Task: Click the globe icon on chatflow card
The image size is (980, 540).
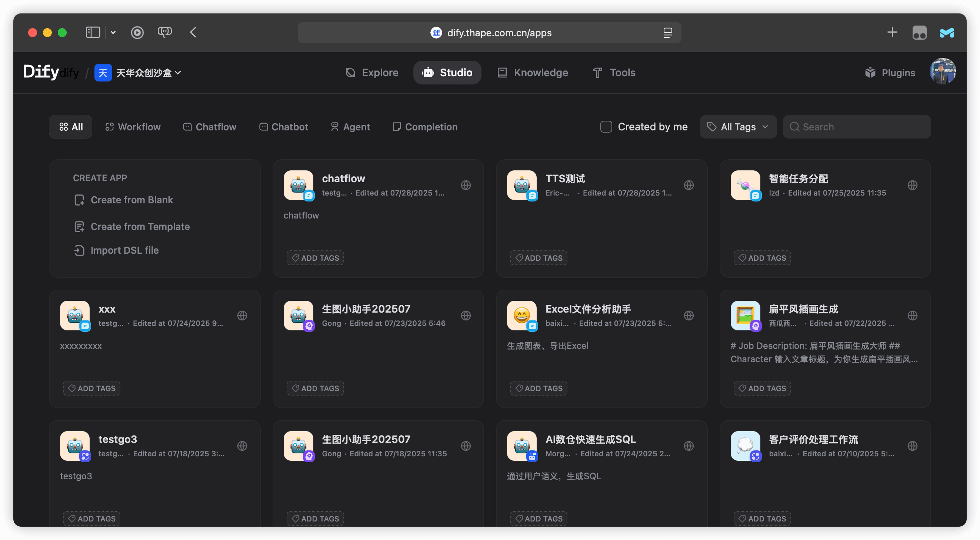Action: (466, 185)
